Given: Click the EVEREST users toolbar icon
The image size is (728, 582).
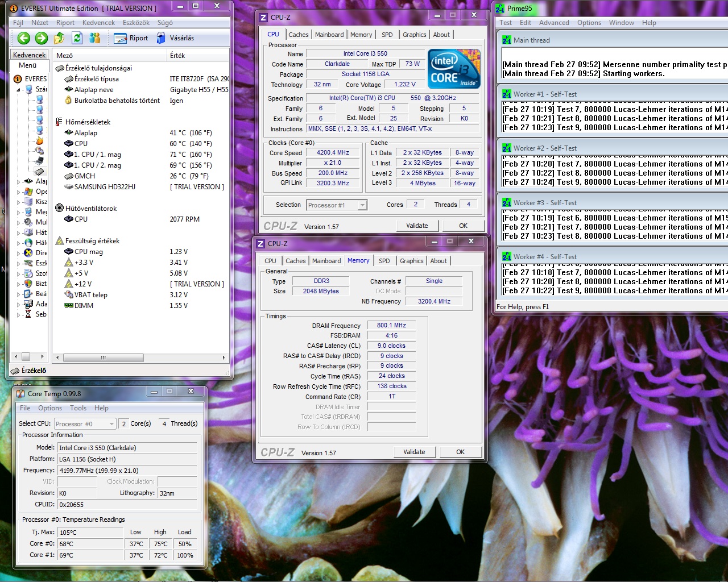Looking at the screenshot, I should point(95,38).
